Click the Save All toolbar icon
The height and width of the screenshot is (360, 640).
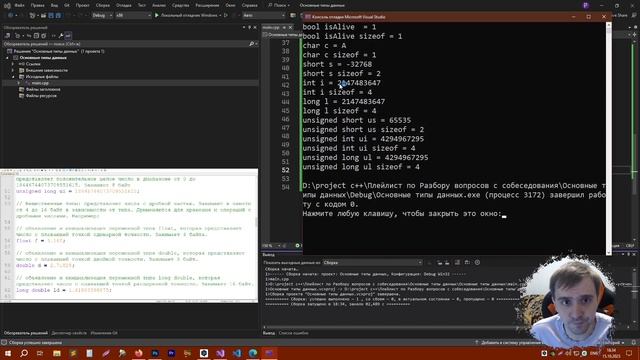[58, 15]
